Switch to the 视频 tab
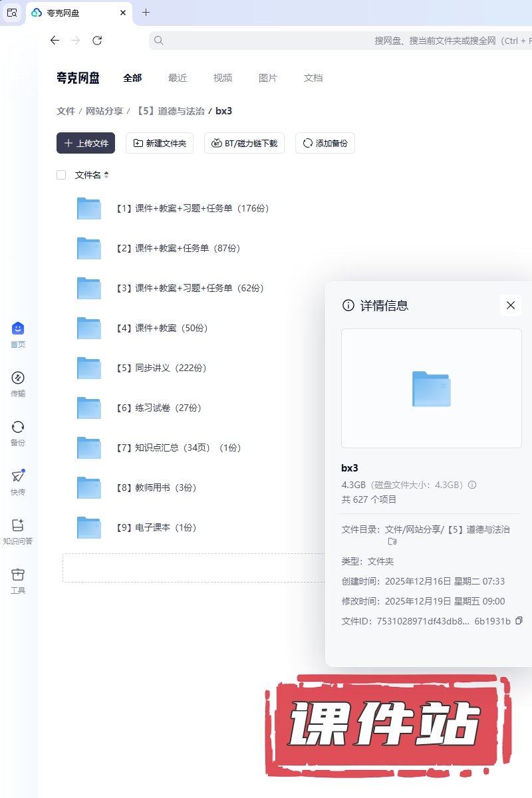This screenshot has width=532, height=798. (223, 78)
